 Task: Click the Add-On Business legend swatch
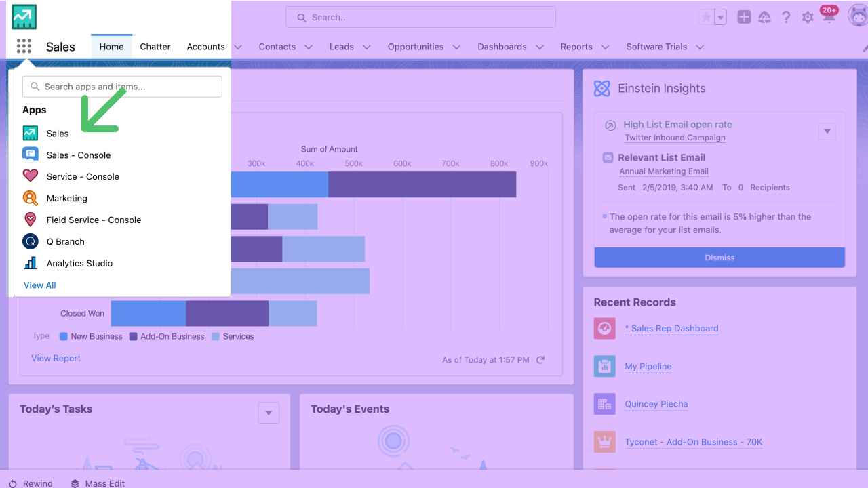coord(134,336)
